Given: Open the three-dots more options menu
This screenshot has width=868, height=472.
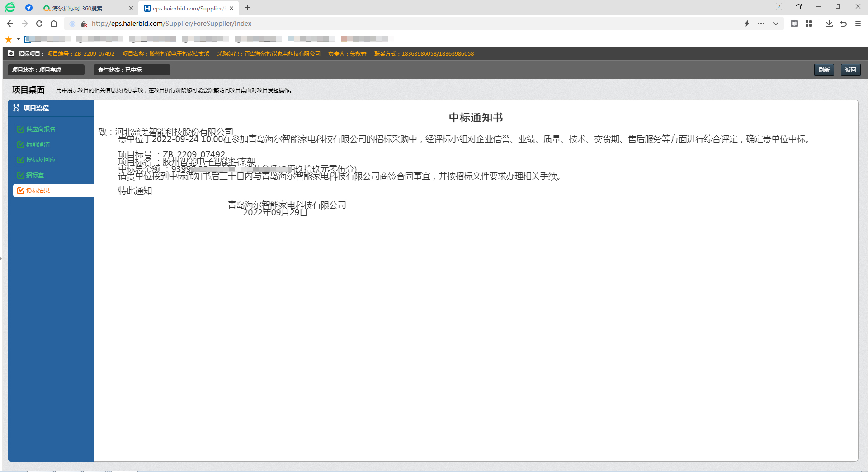Looking at the screenshot, I should [761, 24].
